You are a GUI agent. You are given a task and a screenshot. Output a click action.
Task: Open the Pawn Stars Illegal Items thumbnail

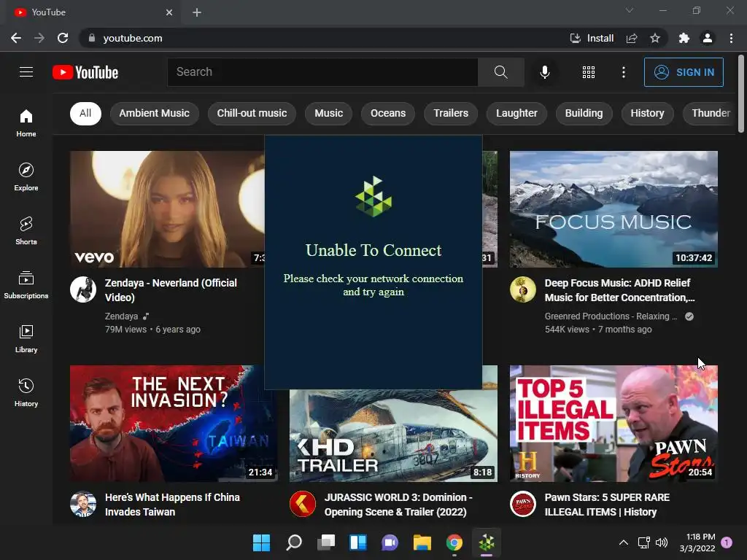pos(614,424)
